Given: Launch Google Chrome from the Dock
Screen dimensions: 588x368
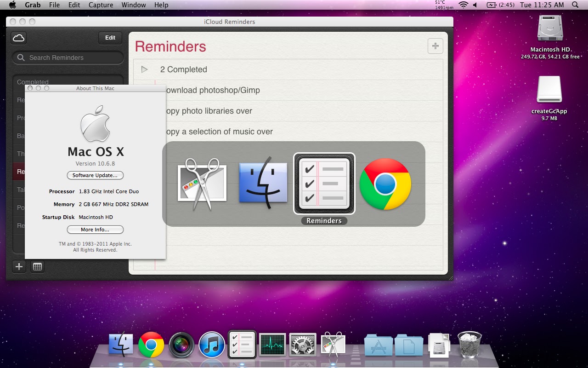Looking at the screenshot, I should 151,345.
